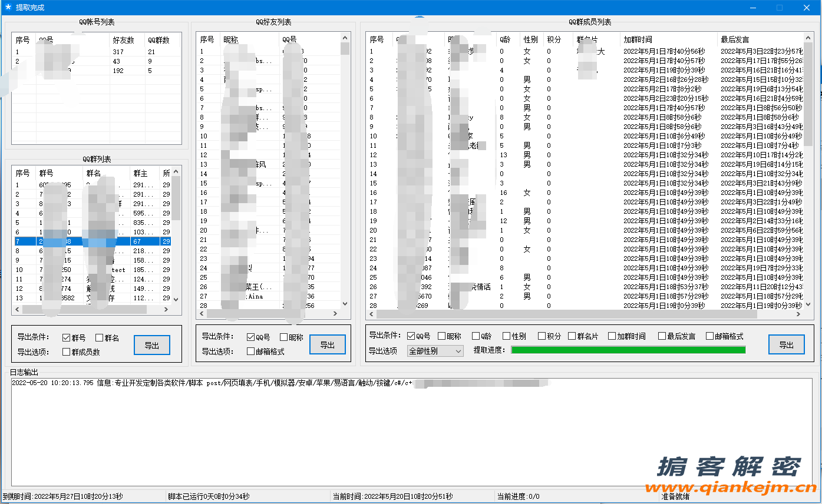
Task: Click up arrow of QQ好友列表 scrollbar
Action: tap(345, 38)
